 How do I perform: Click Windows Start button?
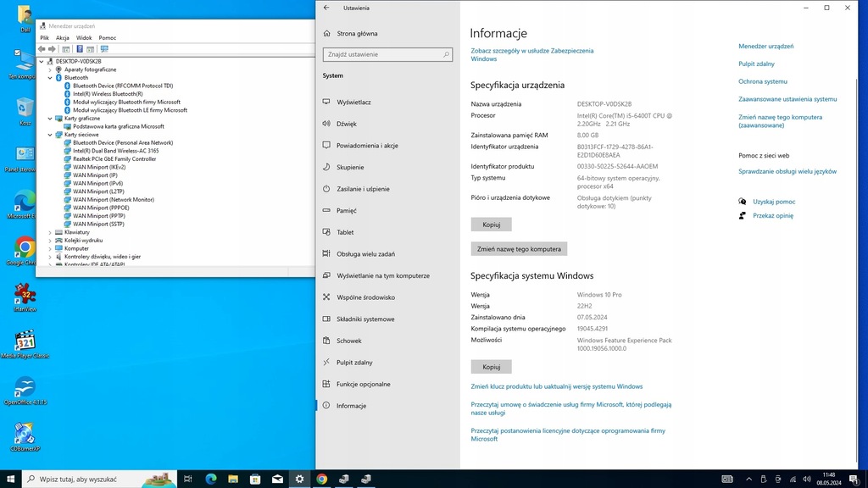point(10,479)
